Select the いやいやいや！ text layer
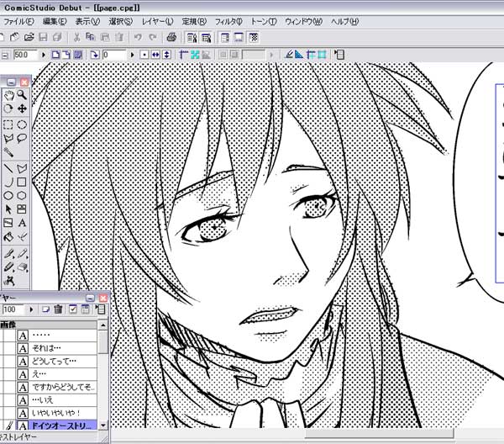The image size is (504, 444). click(56, 413)
